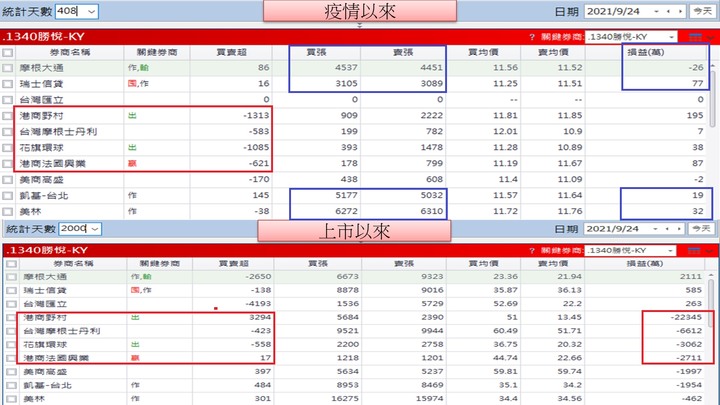Click .1340勝悅-KY title of 2000-day panel
This screenshot has height=405, width=720.
[x=47, y=251]
